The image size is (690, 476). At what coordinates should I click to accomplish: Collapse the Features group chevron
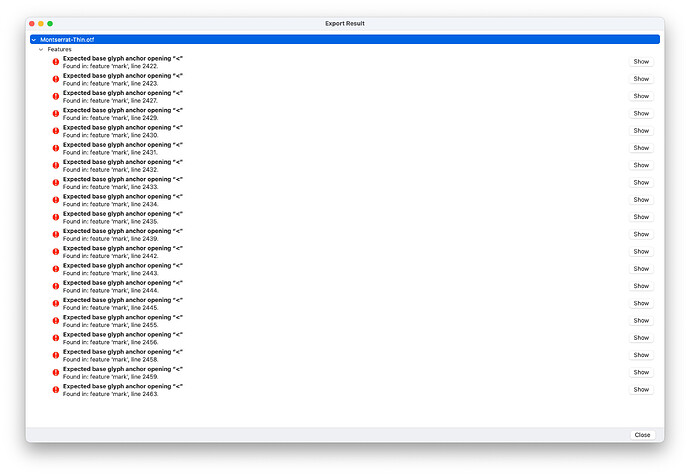(41, 49)
